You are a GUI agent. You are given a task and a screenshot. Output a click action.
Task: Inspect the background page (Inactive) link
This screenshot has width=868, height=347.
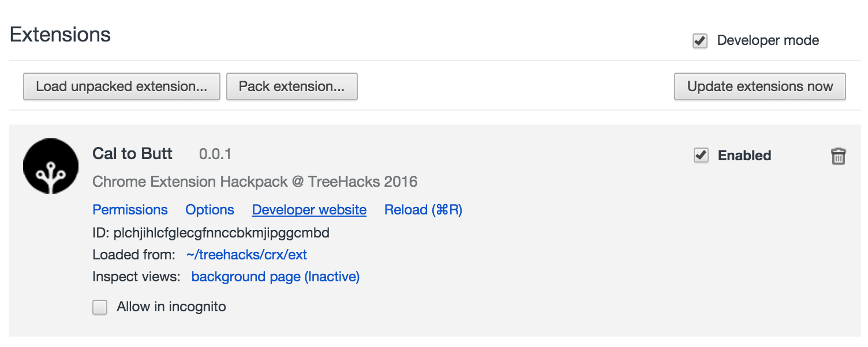click(275, 277)
